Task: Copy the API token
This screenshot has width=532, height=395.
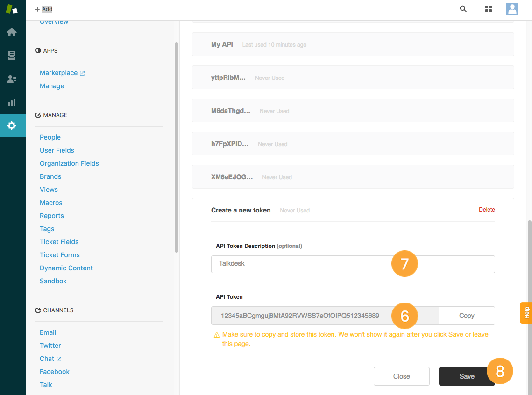Action: pos(466,316)
